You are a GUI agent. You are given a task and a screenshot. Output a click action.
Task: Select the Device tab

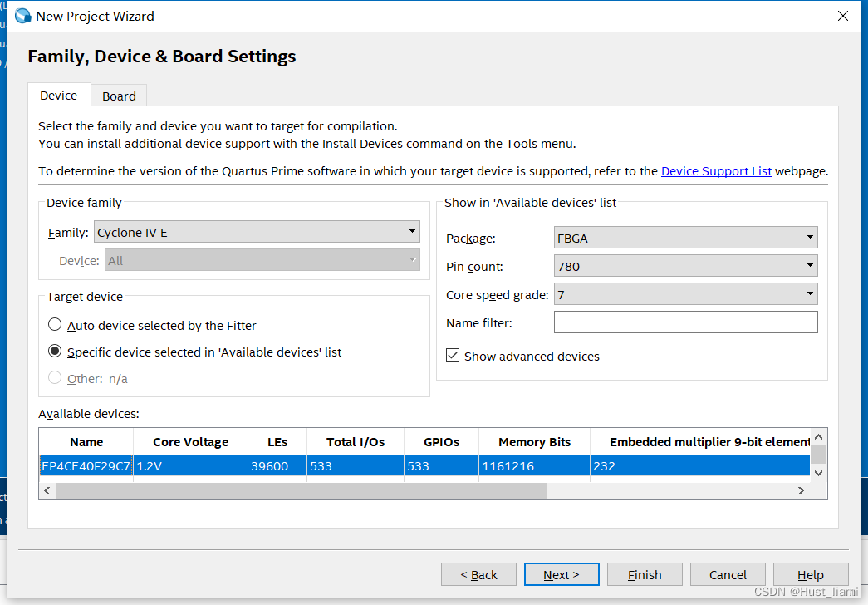pos(59,96)
